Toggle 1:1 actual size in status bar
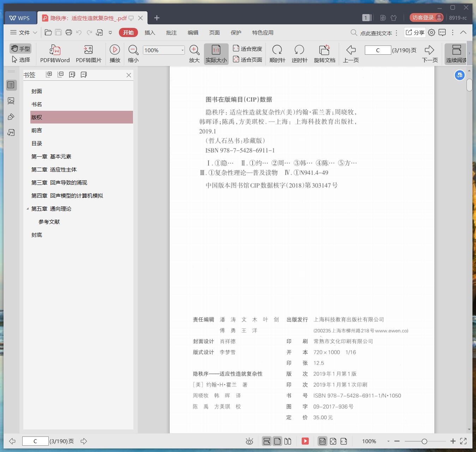The image size is (476, 452). click(323, 441)
